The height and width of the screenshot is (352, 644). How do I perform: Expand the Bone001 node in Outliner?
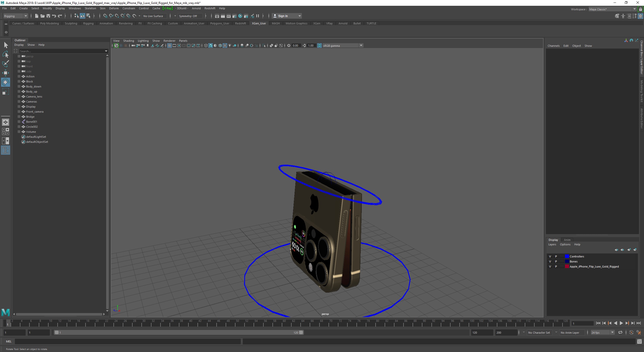pos(19,122)
